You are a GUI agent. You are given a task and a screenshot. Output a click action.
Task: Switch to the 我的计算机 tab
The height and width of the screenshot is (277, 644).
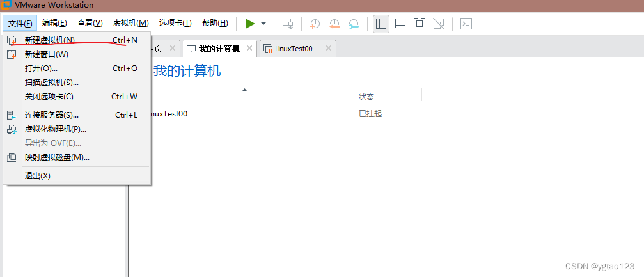(219, 49)
